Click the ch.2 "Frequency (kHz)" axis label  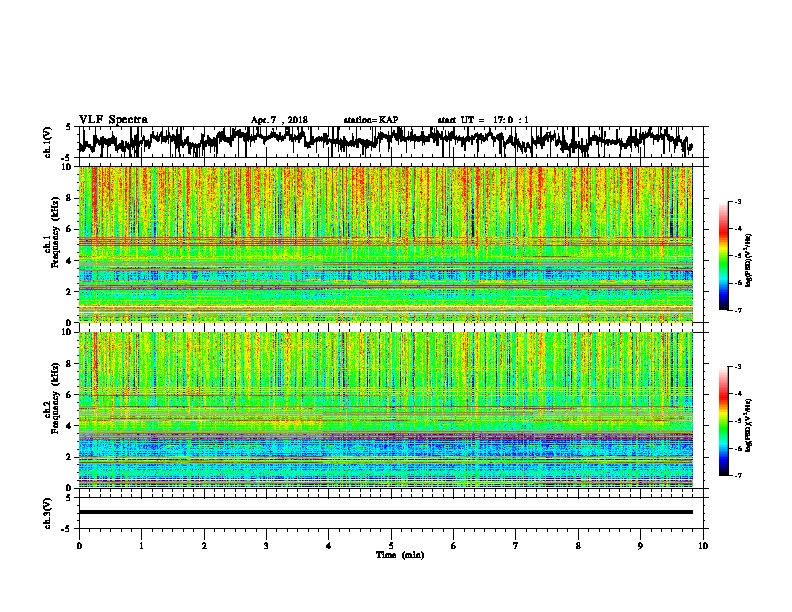(55, 398)
